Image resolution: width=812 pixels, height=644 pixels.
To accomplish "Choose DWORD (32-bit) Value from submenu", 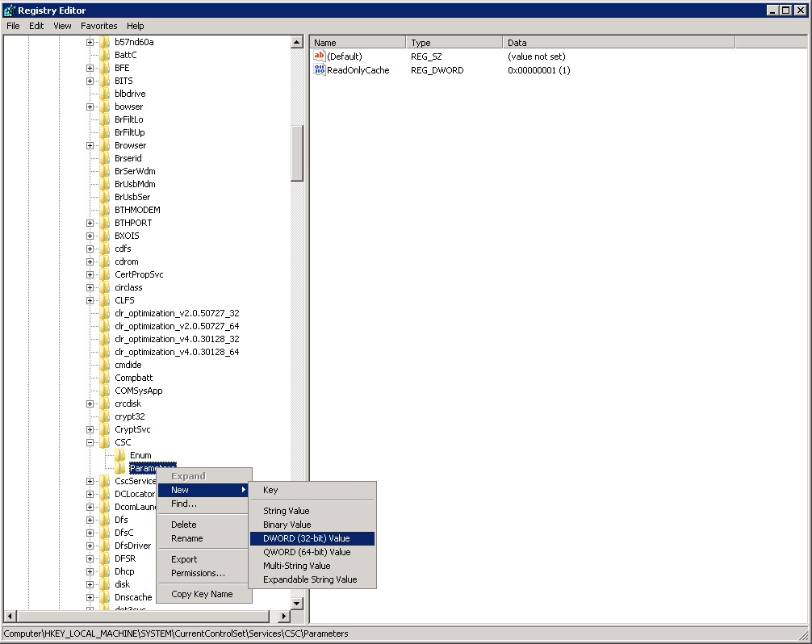I will pyautogui.click(x=312, y=538).
